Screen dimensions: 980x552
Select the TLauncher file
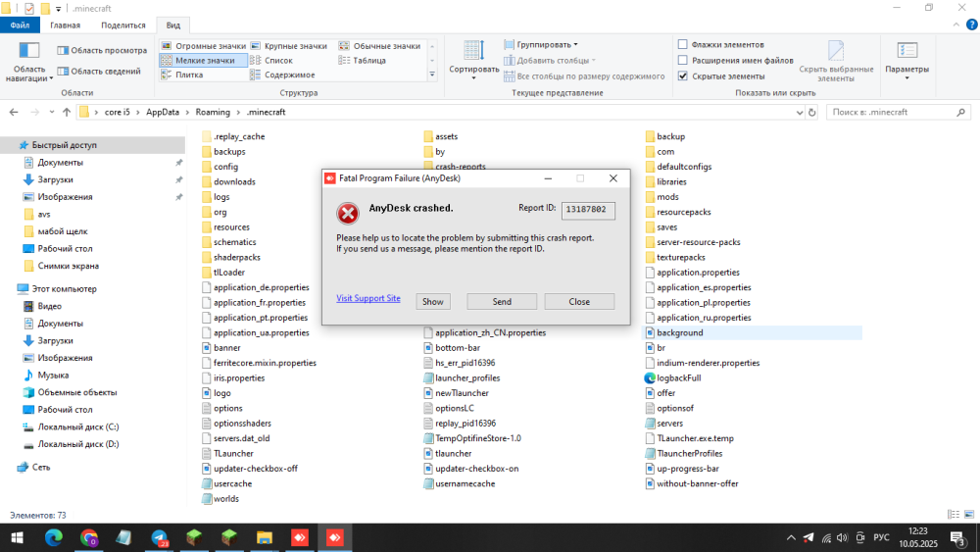[233, 453]
